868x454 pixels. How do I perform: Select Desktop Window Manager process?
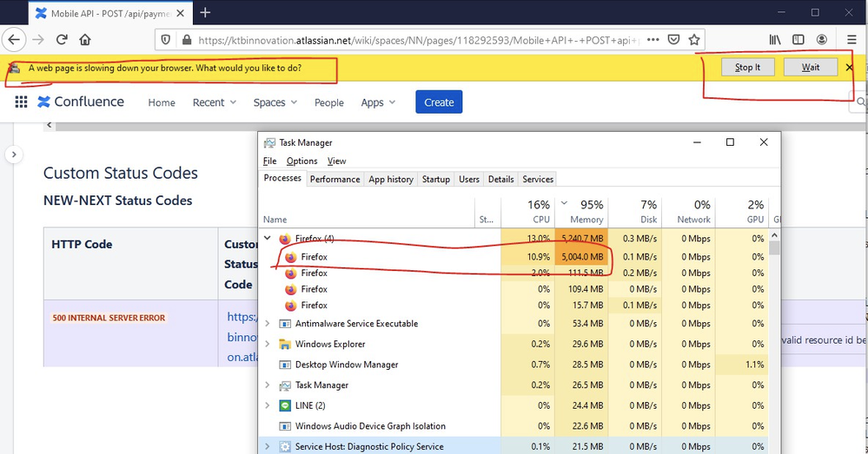pyautogui.click(x=515, y=365)
